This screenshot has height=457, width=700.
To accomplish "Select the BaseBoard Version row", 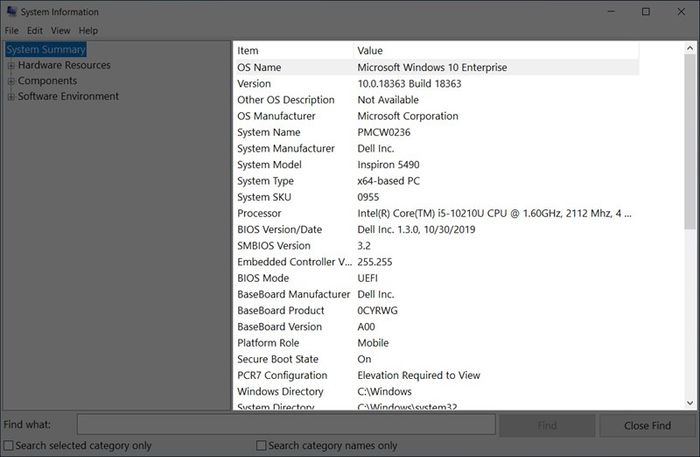I will pyautogui.click(x=436, y=327).
